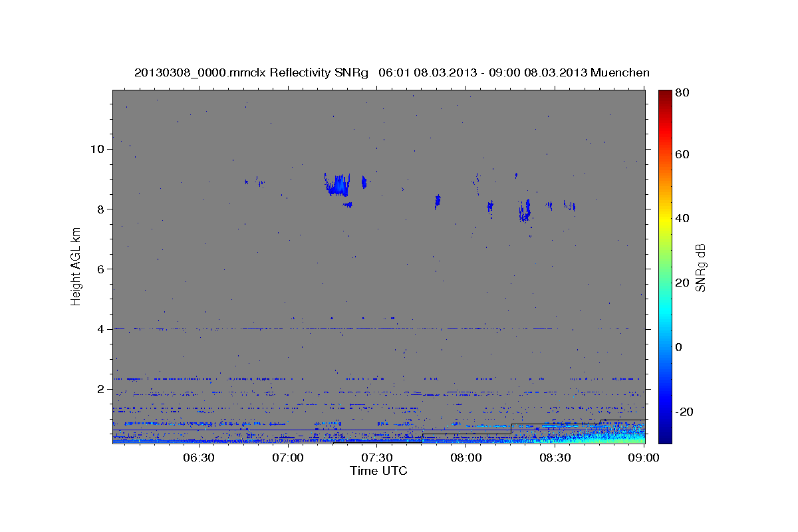
Task: Click the yellow section of the colorbar
Action: [x=665, y=219]
